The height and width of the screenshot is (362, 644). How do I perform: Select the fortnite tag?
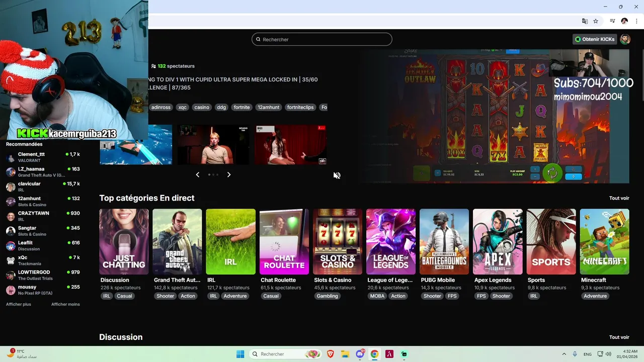[x=242, y=107]
